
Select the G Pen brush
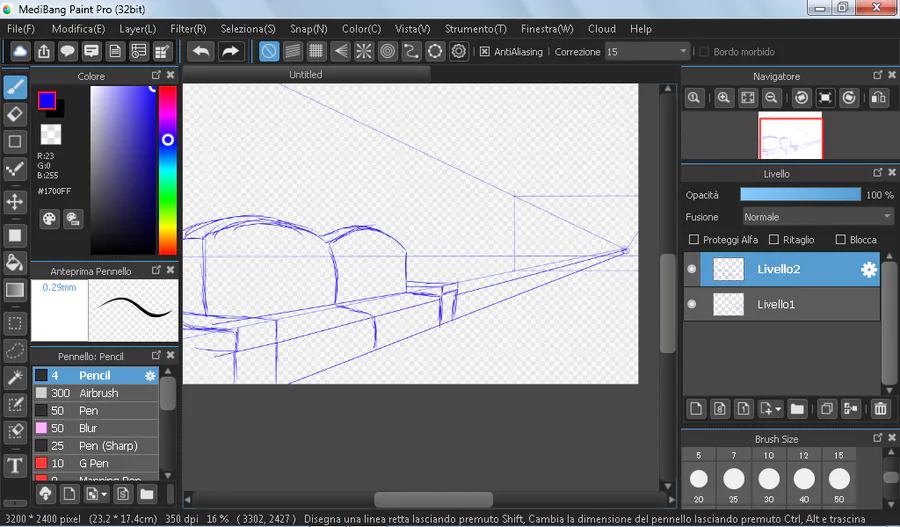point(95,463)
